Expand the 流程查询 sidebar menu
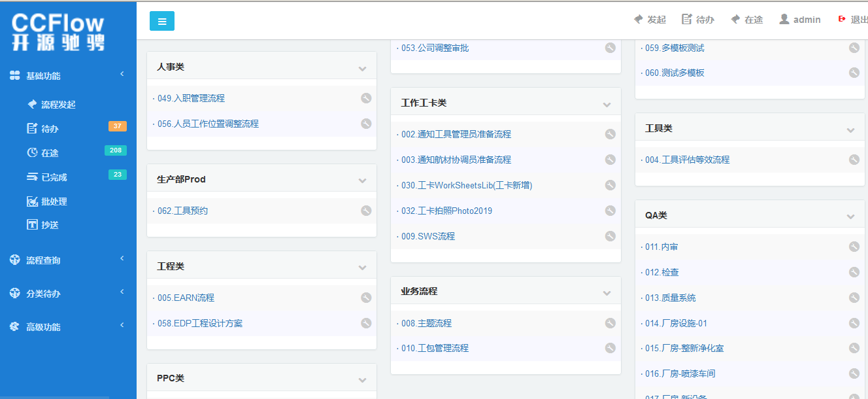Screen dimensions: 868x399 click(68, 260)
